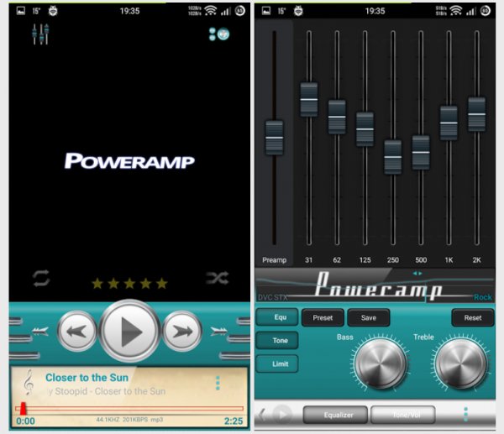
Task: Jump to next folder with right arrow icon
Action: coord(219,331)
